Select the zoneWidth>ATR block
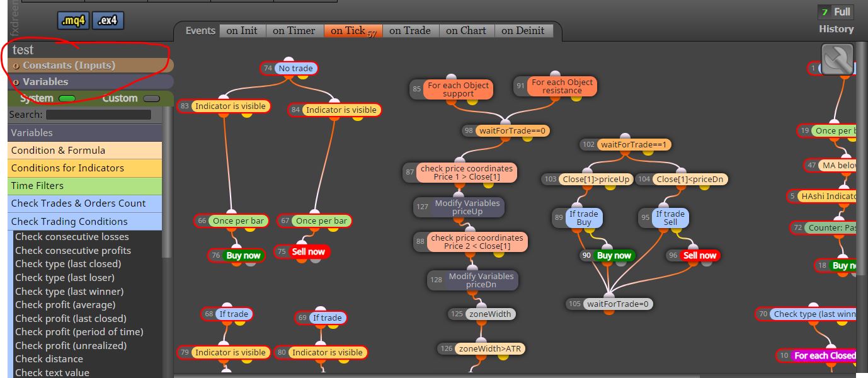Screen dimensions: 868x378 point(481,348)
